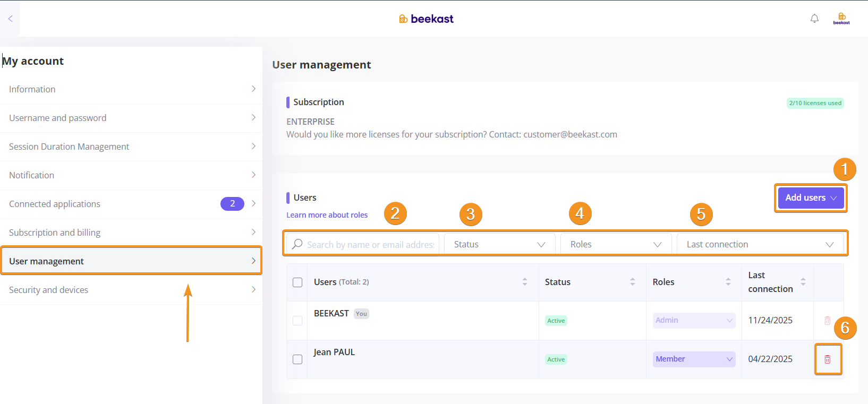
Task: Expand the Roles filter dropdown
Action: click(616, 244)
